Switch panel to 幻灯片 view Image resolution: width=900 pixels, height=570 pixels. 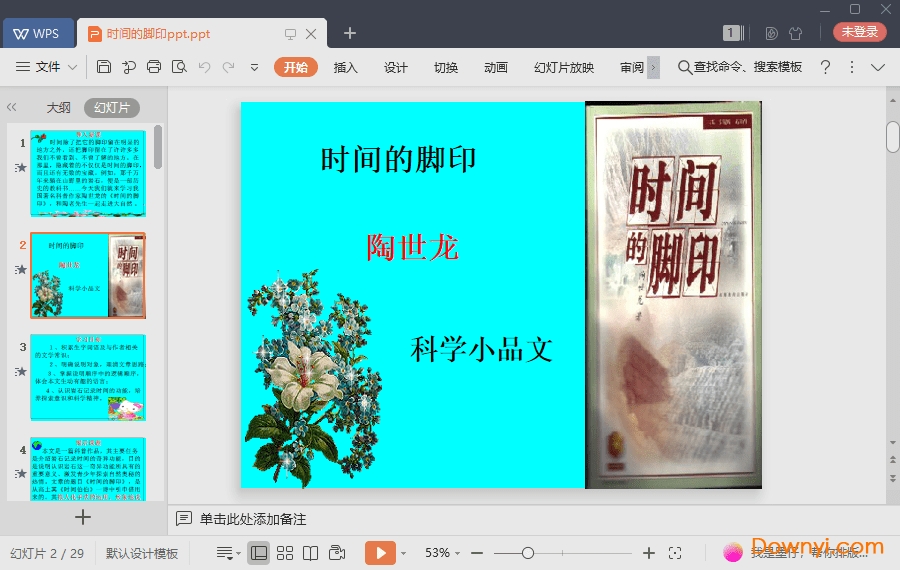coord(112,107)
